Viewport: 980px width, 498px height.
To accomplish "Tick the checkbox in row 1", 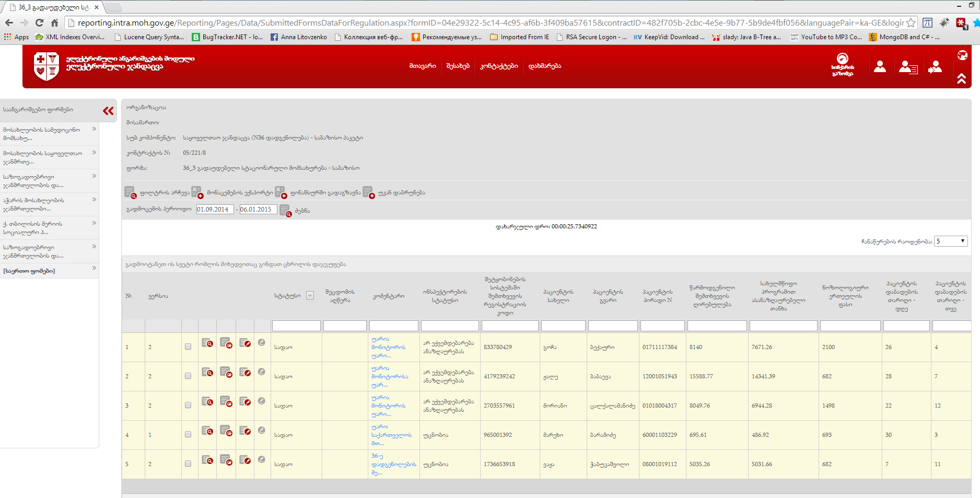I will 188,347.
